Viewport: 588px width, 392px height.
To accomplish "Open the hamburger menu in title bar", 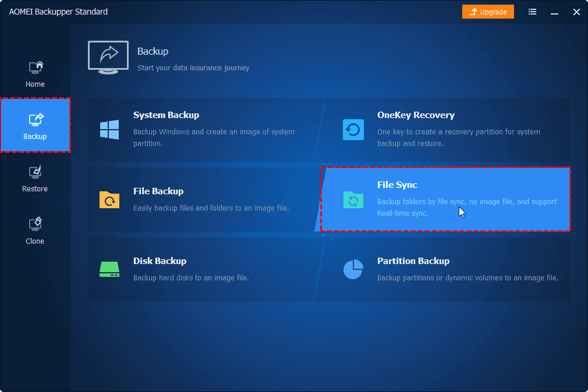I will point(532,12).
